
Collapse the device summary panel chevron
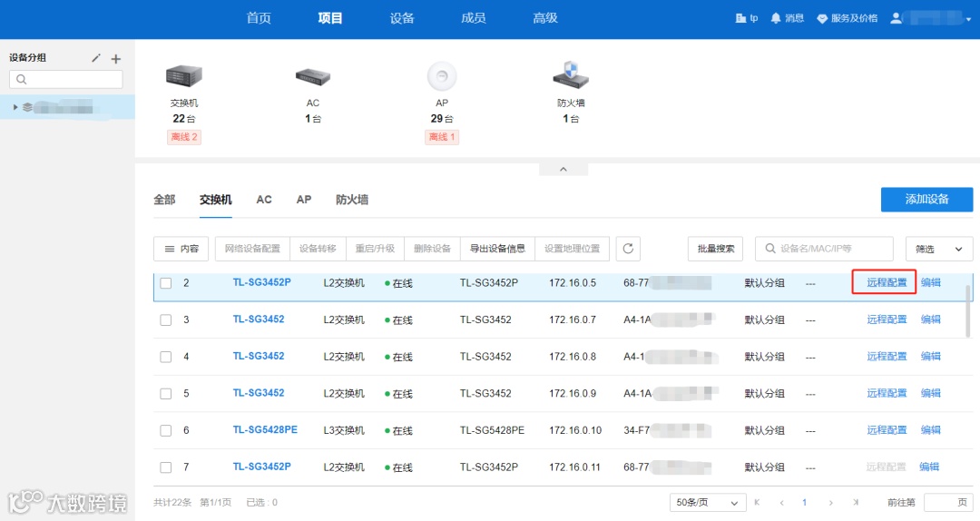[x=563, y=170]
